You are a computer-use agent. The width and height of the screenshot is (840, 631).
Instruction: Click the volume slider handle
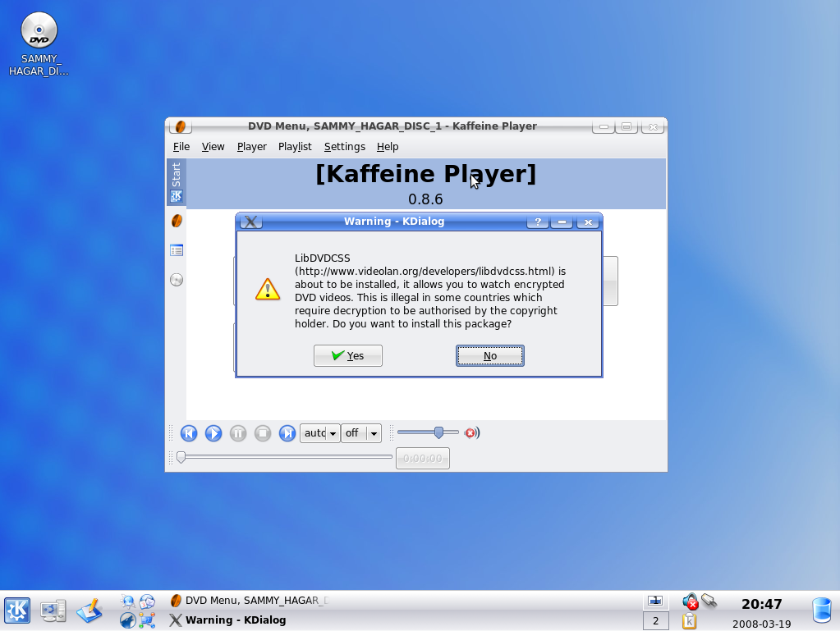point(439,432)
